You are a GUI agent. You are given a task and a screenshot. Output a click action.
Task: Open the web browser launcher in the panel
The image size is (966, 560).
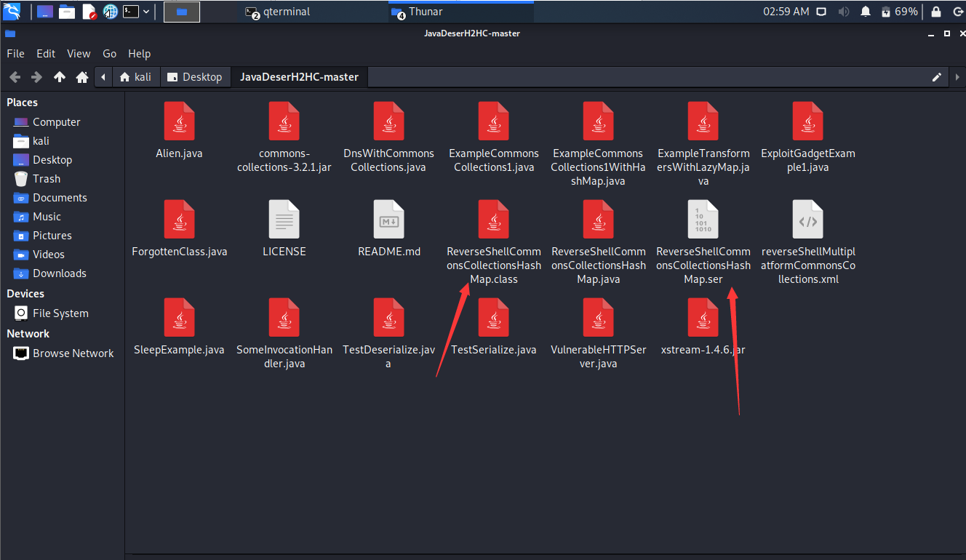pos(110,12)
